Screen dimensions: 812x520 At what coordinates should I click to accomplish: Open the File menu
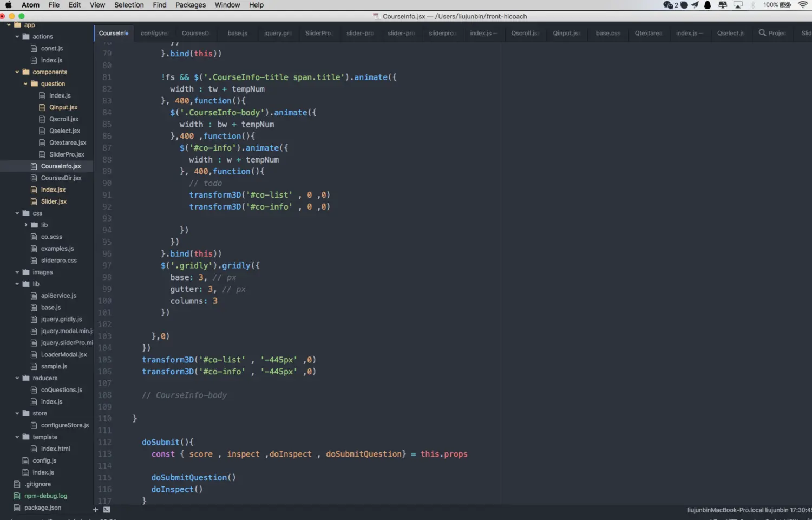(x=54, y=5)
